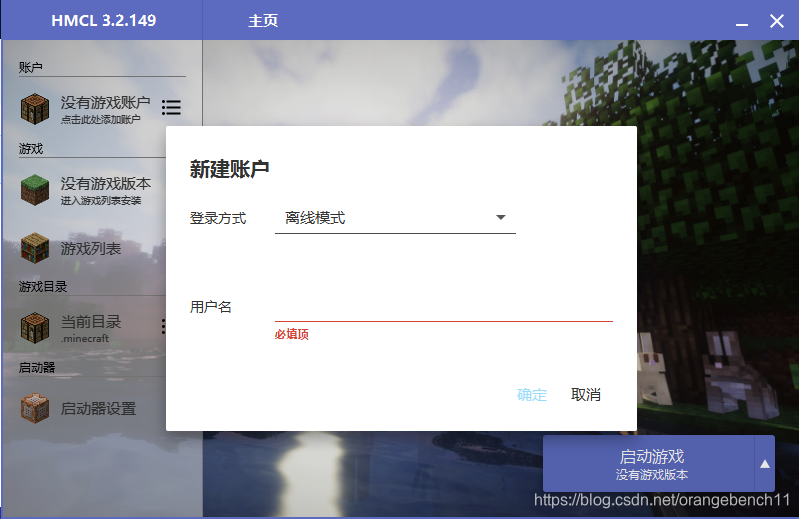
Task: Go to 游戏列表 in the sidebar
Action: (91, 249)
